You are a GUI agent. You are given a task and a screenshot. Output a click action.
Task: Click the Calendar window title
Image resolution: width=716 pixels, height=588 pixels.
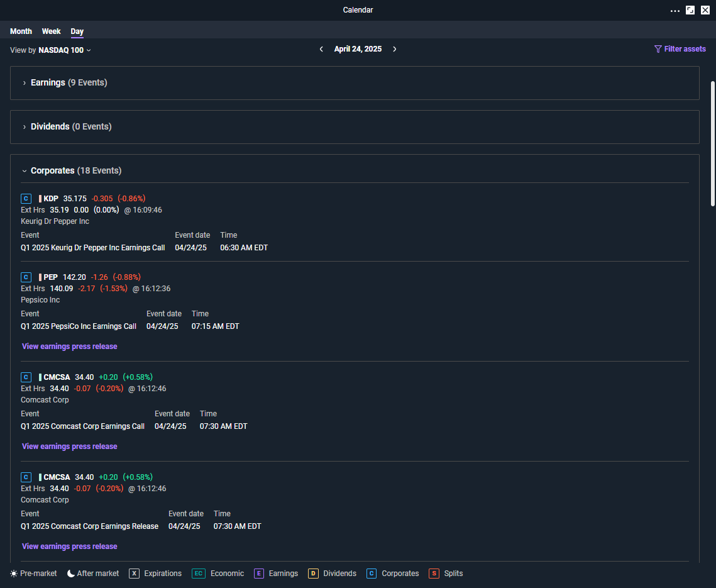point(358,10)
